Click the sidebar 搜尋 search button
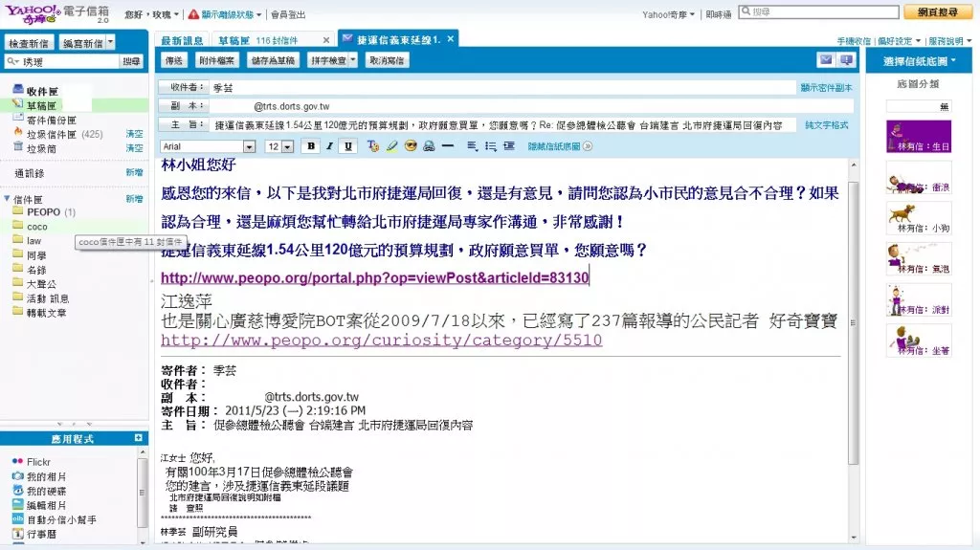 click(x=131, y=61)
